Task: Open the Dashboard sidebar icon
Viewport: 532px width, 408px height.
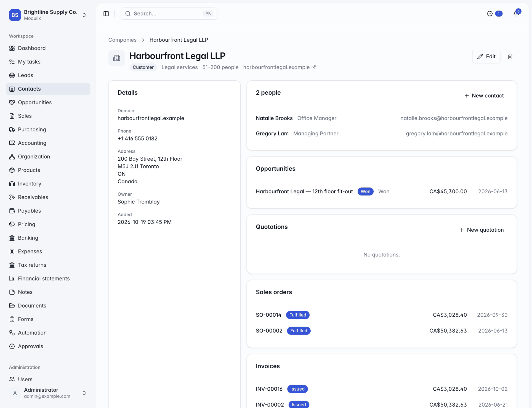Action: [x=12, y=48]
